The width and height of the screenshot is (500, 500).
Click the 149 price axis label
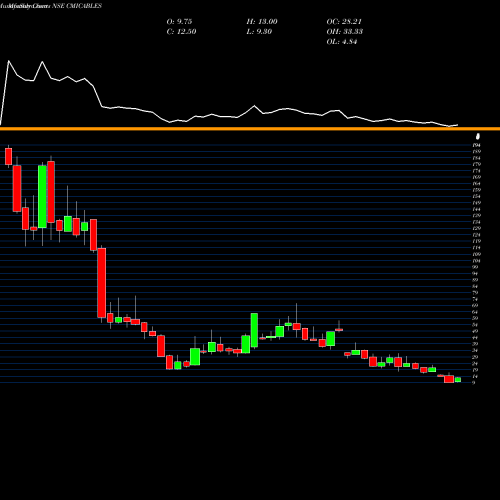pyautogui.click(x=477, y=203)
